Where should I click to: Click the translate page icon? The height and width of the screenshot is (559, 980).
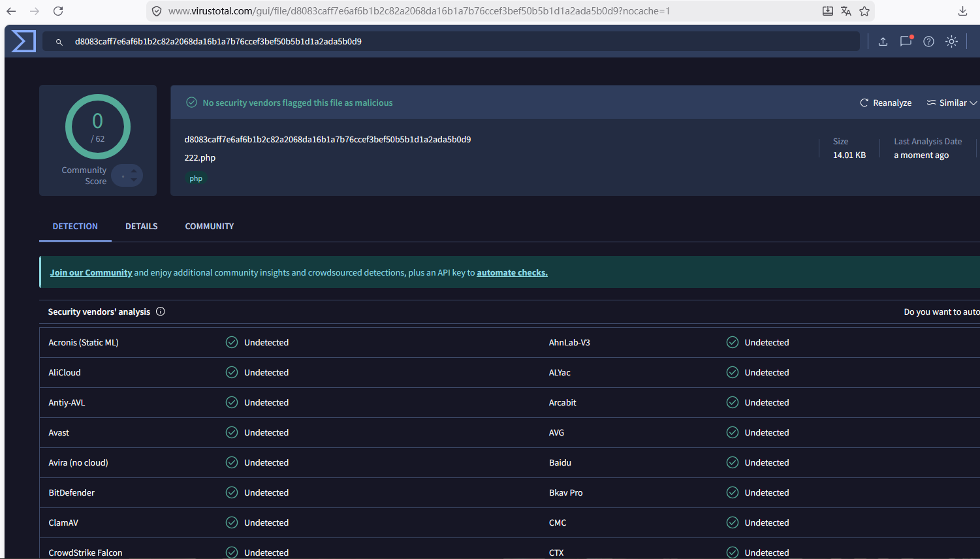tap(846, 11)
